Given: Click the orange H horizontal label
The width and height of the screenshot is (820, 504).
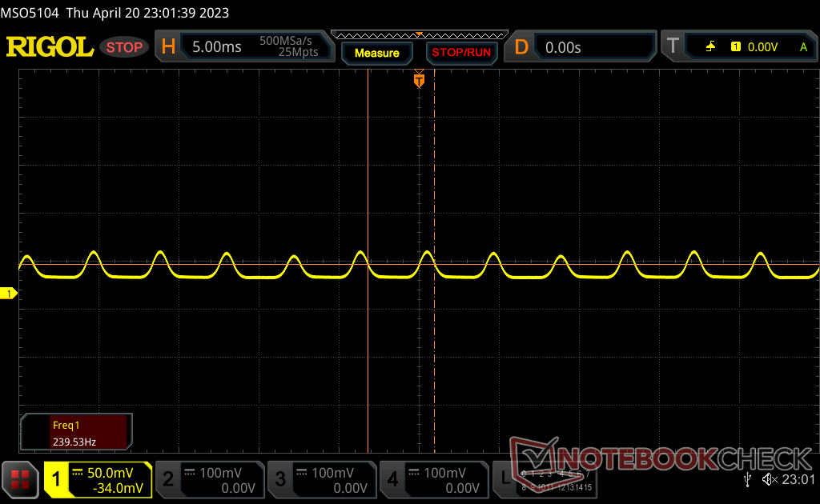Looking at the screenshot, I should tap(168, 46).
